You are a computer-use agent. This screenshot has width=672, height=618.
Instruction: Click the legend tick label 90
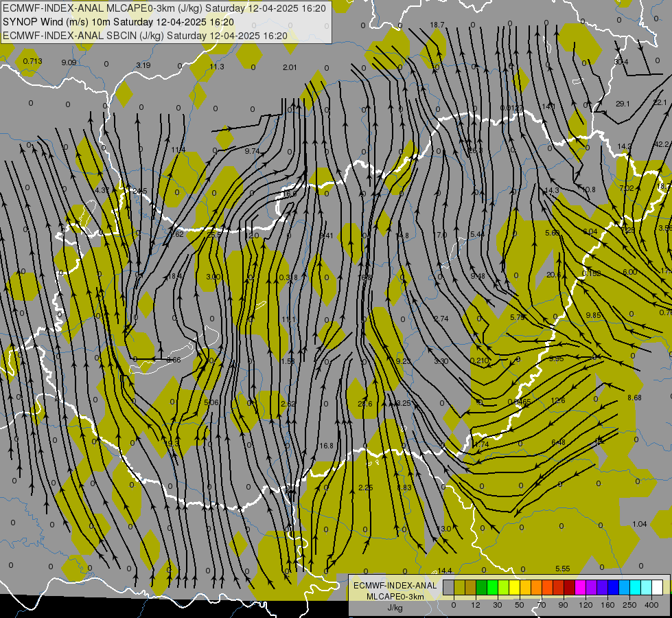click(563, 605)
